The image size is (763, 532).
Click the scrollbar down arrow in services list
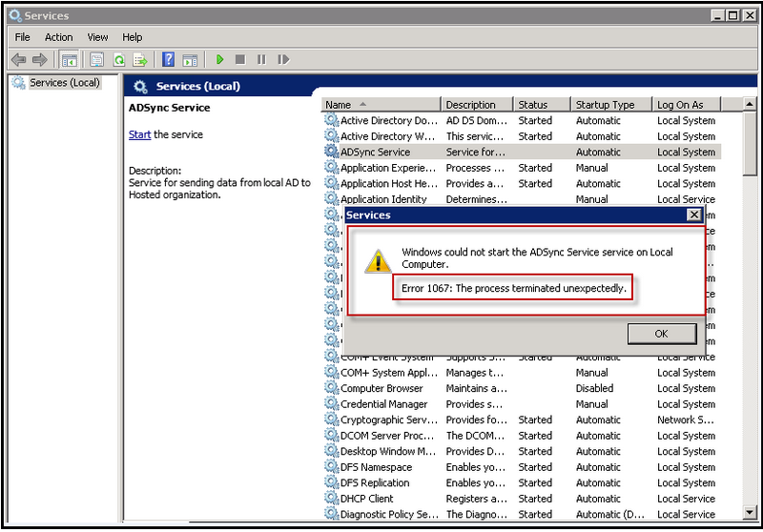pyautogui.click(x=750, y=512)
